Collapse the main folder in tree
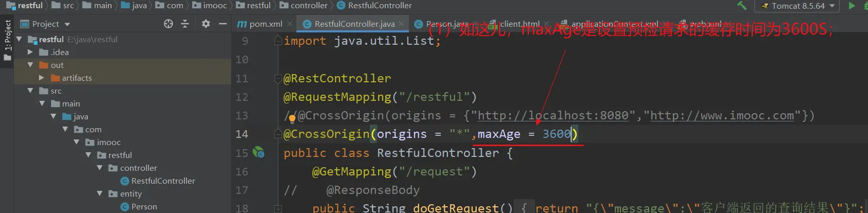Viewport: 868px width, 213px height. (42, 103)
